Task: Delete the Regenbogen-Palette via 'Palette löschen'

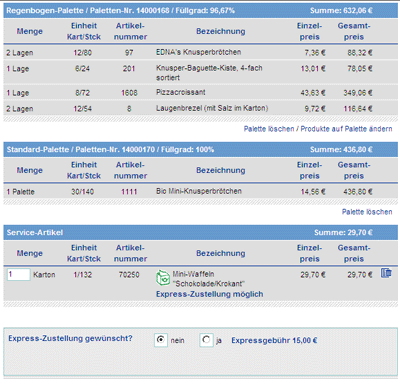Action: click(x=269, y=129)
